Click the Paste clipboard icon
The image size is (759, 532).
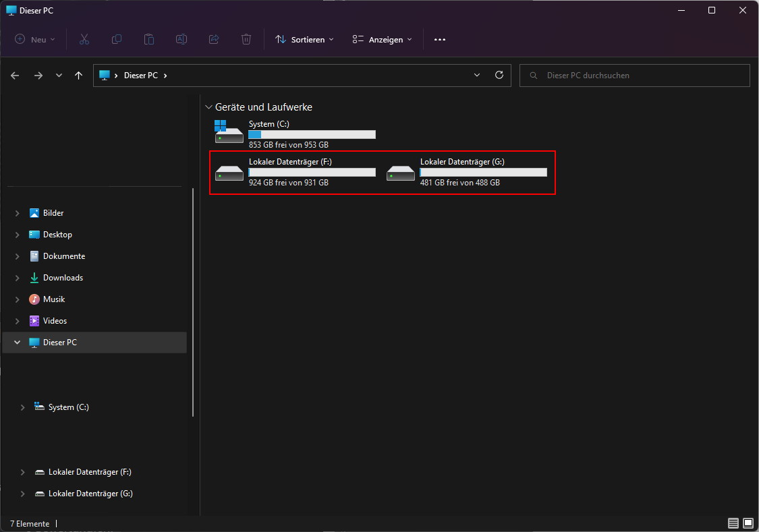[x=149, y=40]
